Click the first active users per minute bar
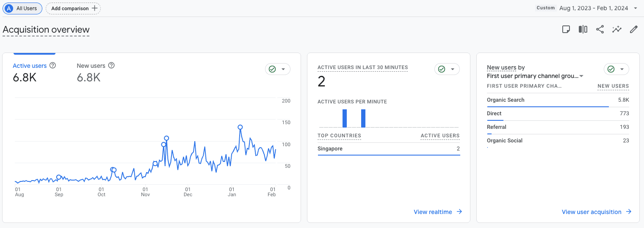This screenshot has height=228, width=644. [345, 118]
